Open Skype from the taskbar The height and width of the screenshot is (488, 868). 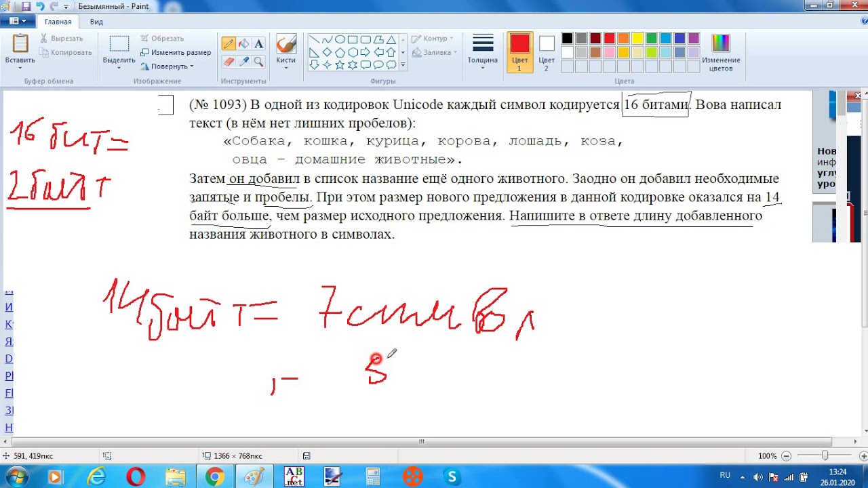click(452, 476)
